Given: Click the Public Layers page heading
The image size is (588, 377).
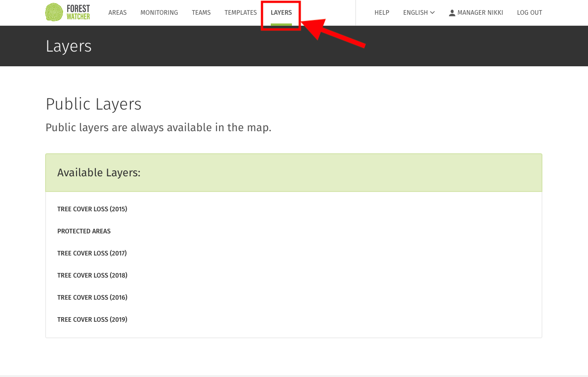Looking at the screenshot, I should coord(93,104).
